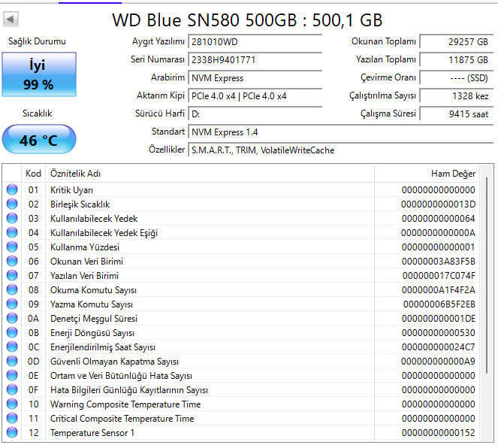Click the Çalışma Süresi 9415 saat value
Screen dimensions: 498x448
pyautogui.click(x=457, y=114)
